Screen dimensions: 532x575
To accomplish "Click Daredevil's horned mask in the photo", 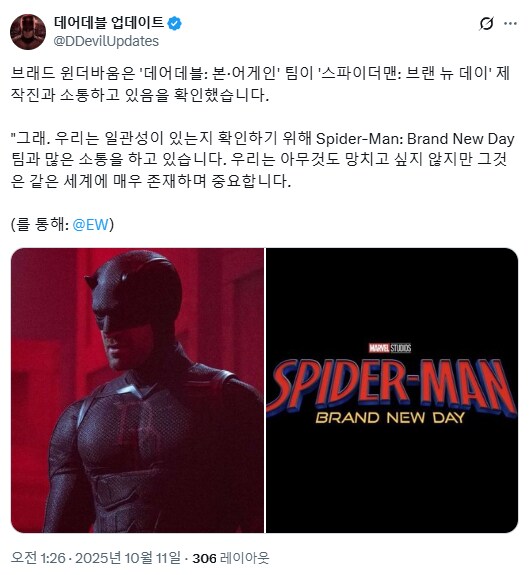I will [x=134, y=297].
